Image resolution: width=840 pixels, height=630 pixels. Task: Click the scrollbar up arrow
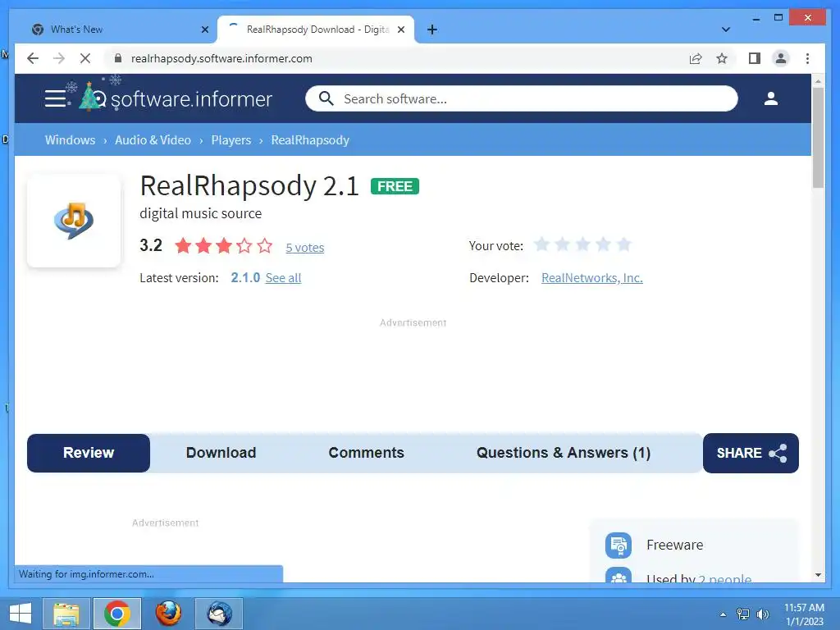pos(818,81)
